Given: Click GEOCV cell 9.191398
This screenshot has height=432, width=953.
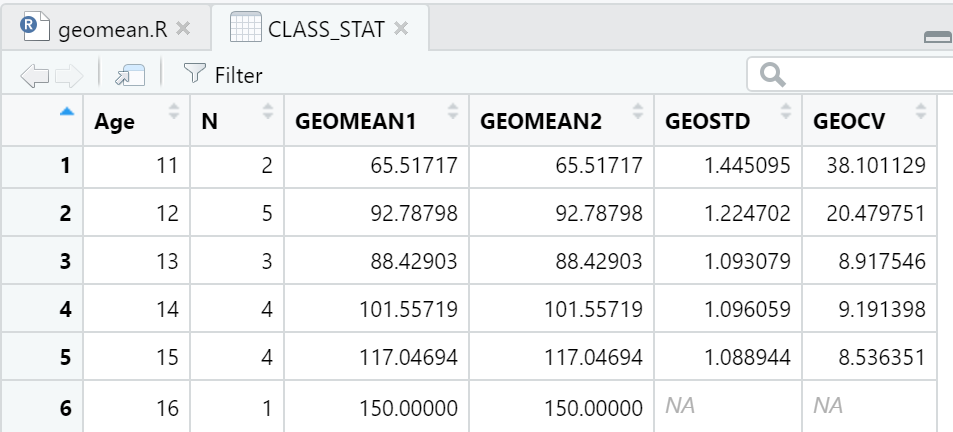Looking at the screenshot, I should coord(869,310).
